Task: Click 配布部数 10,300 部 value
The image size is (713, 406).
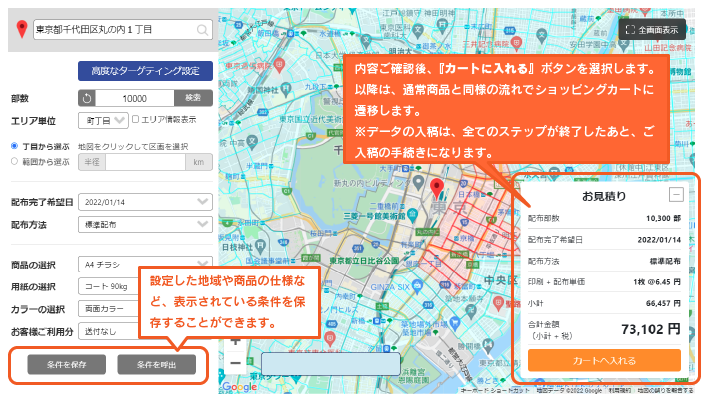Action: coord(663,218)
